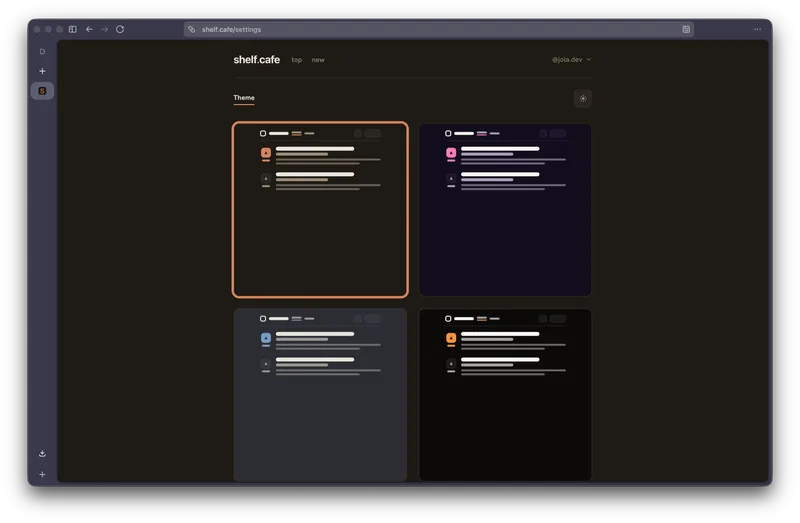800x523 pixels.
Task: Reload the page
Action: click(x=120, y=30)
